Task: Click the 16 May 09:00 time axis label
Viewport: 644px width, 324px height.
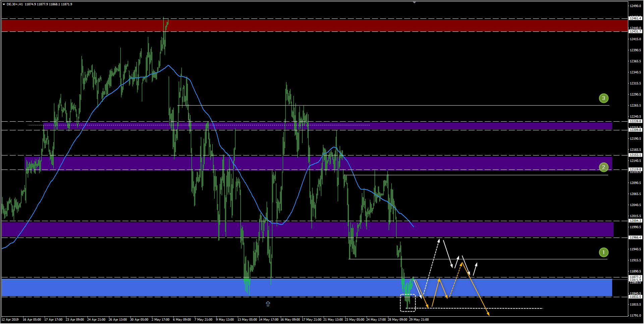Action: (290, 320)
